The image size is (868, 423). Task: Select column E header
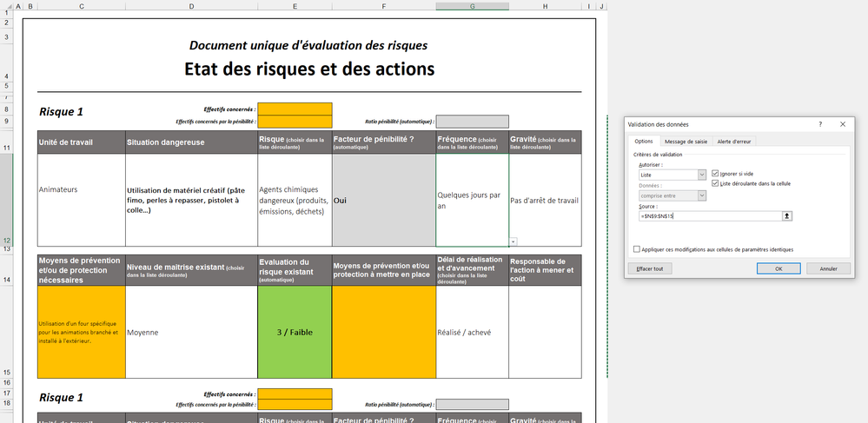[295, 6]
